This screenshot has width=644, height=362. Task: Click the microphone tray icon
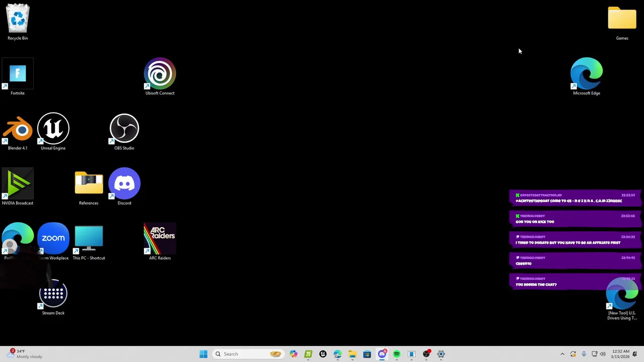pos(584,354)
